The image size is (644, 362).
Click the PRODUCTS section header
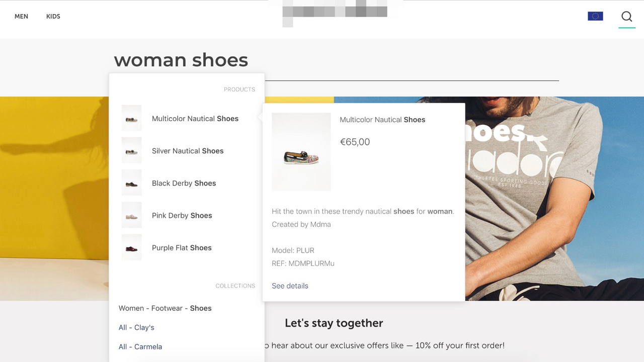[x=239, y=89]
